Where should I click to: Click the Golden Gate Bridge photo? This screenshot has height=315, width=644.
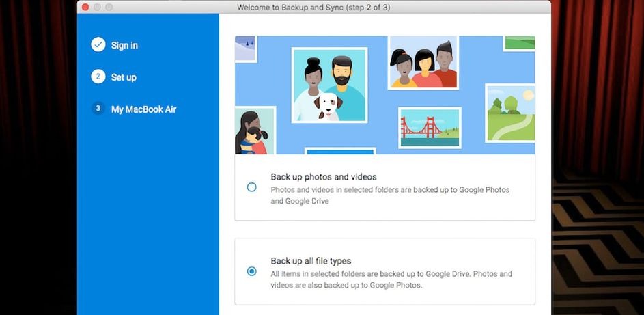tap(429, 128)
